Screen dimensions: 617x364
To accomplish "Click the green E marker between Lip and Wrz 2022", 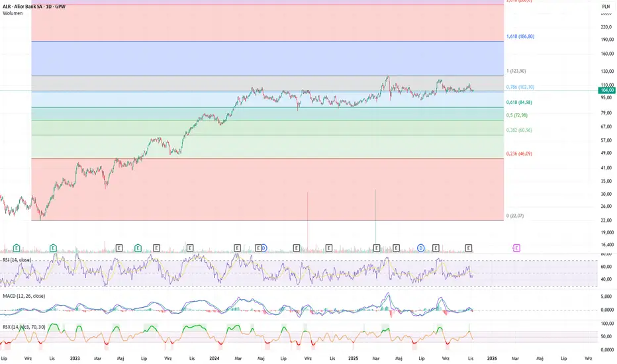I will 17,248.
